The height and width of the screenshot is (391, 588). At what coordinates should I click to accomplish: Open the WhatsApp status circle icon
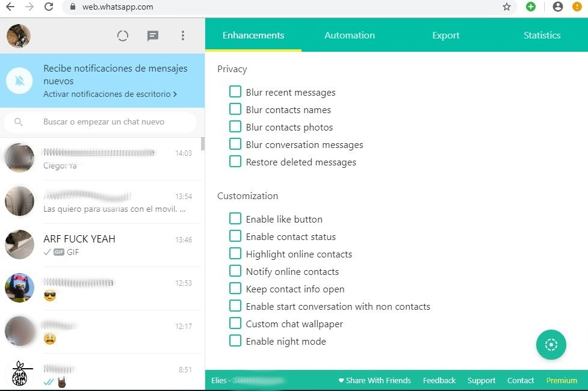[x=123, y=36]
